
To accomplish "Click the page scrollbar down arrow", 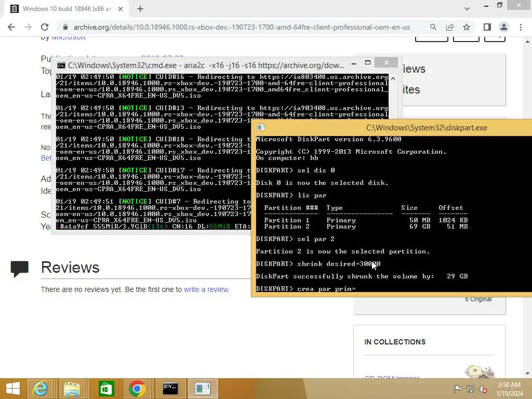I will (x=528, y=374).
